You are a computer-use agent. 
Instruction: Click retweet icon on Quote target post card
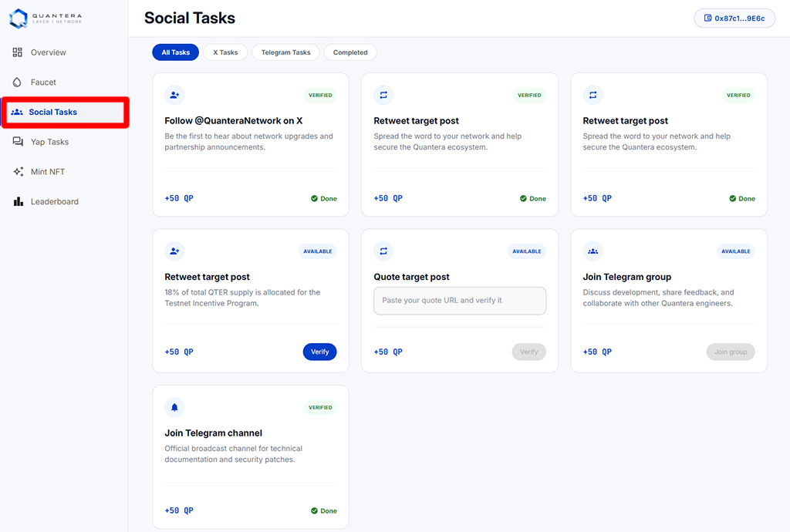click(x=383, y=251)
